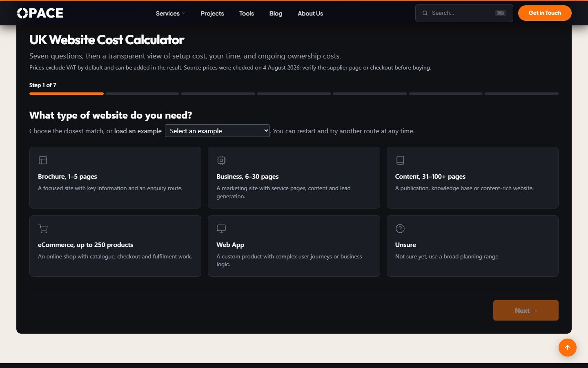Click the first orange progress step segment

click(67, 94)
